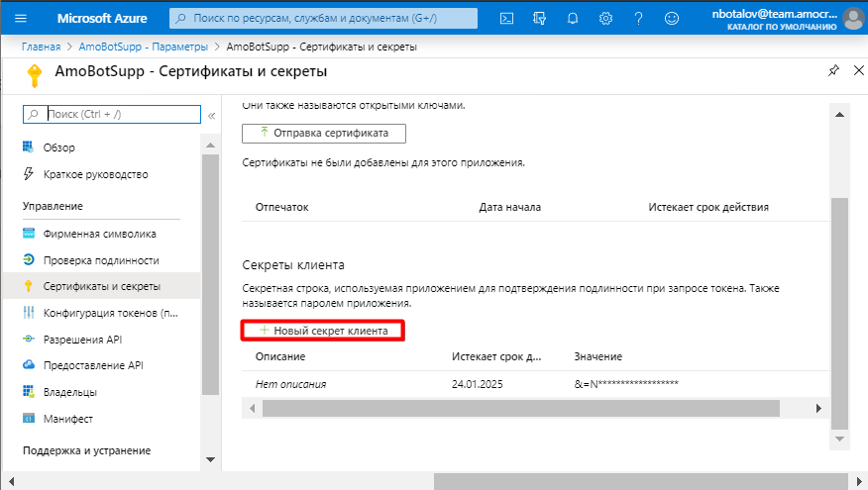Open portal settings gear

[x=605, y=18]
